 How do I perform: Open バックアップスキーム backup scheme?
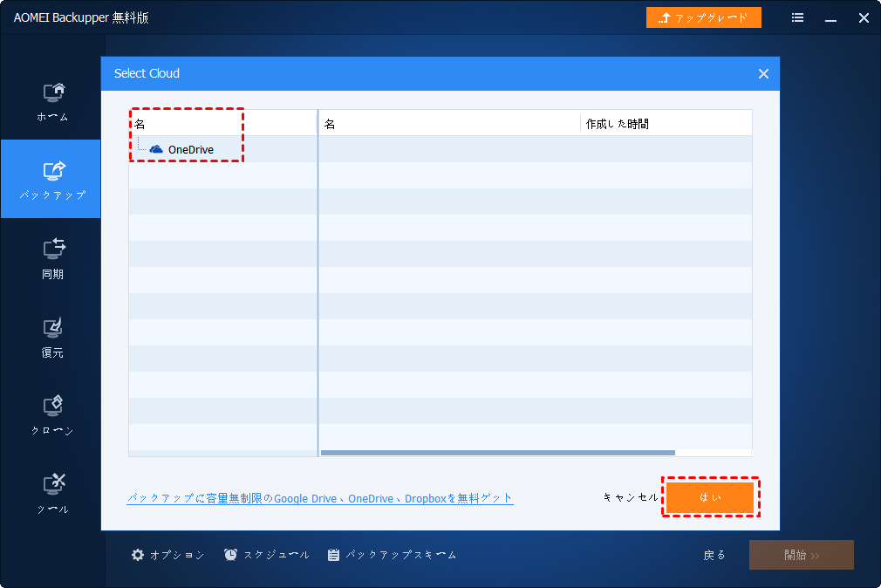392,555
